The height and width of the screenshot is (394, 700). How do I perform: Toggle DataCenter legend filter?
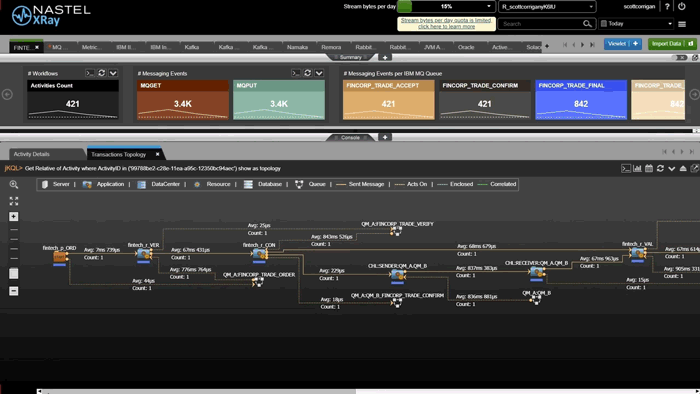[x=158, y=184]
